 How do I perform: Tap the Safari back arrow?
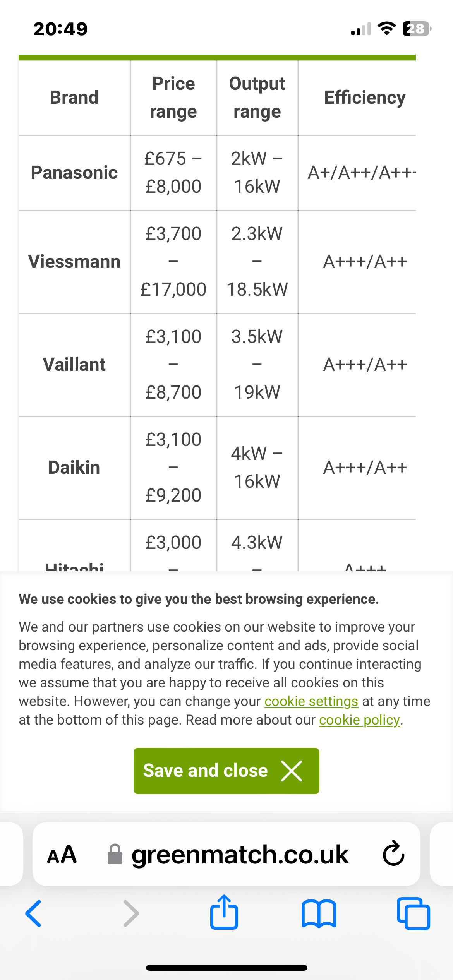[x=34, y=913]
